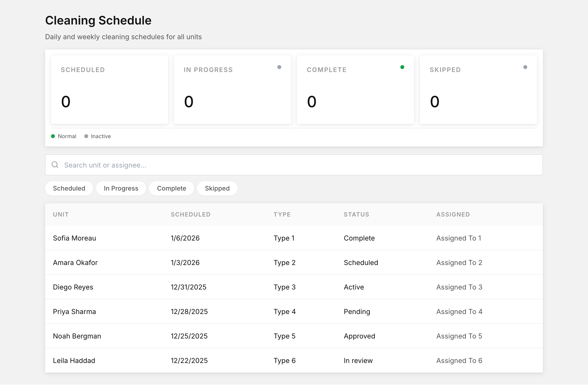Open the In Progress summary card
Screen dimensions: 588x386
coord(233,90)
